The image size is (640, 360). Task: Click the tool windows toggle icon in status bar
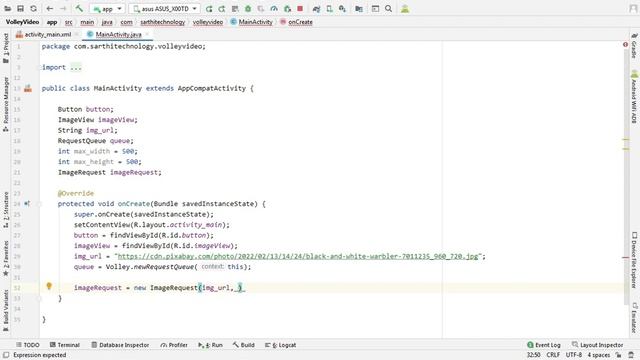pyautogui.click(x=6, y=355)
